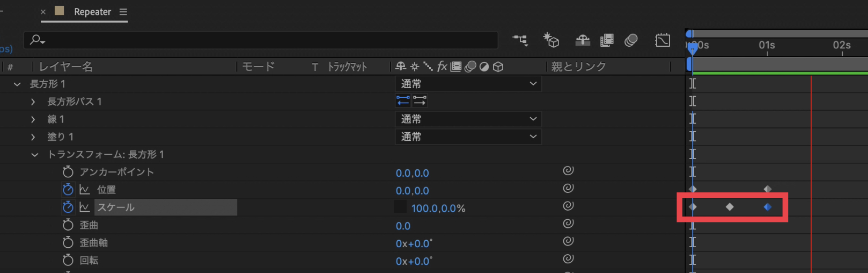
Task: Expand the 長方形パス 1 group
Action: coord(33,102)
